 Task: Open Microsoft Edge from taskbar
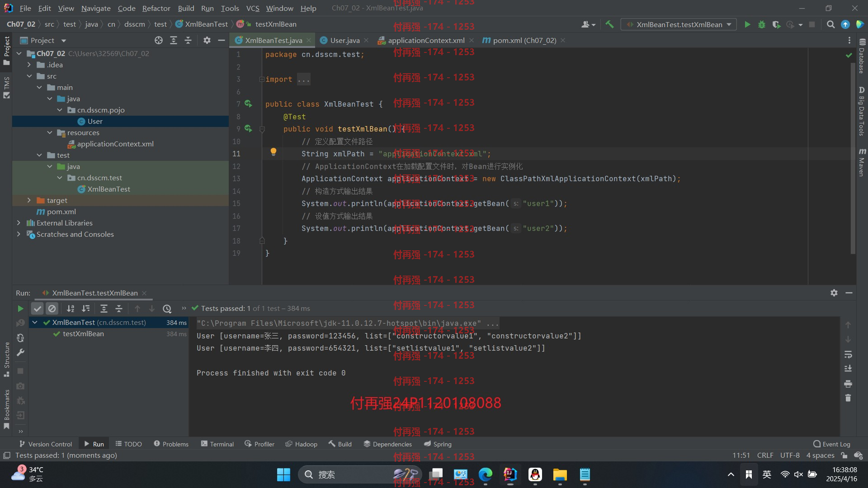coord(486,474)
